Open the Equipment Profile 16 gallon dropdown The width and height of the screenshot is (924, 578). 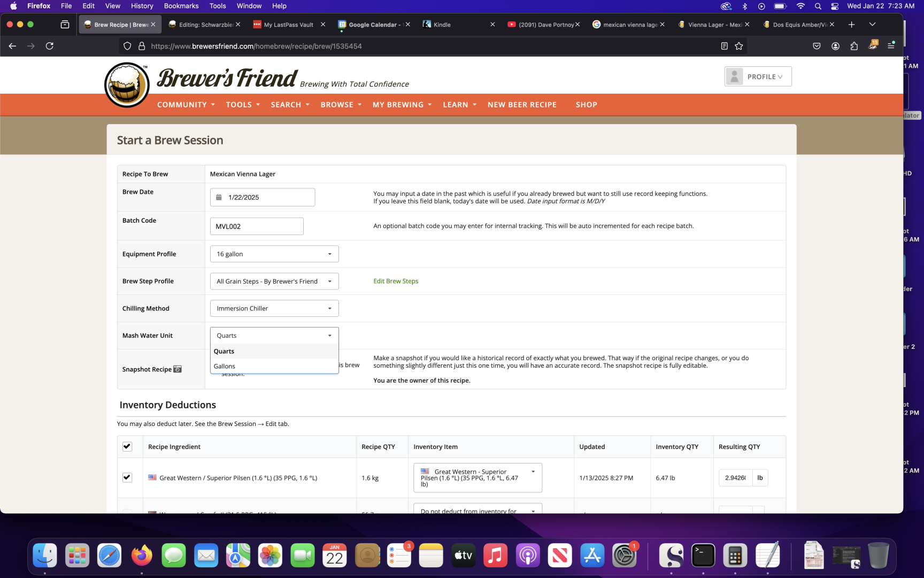274,254
